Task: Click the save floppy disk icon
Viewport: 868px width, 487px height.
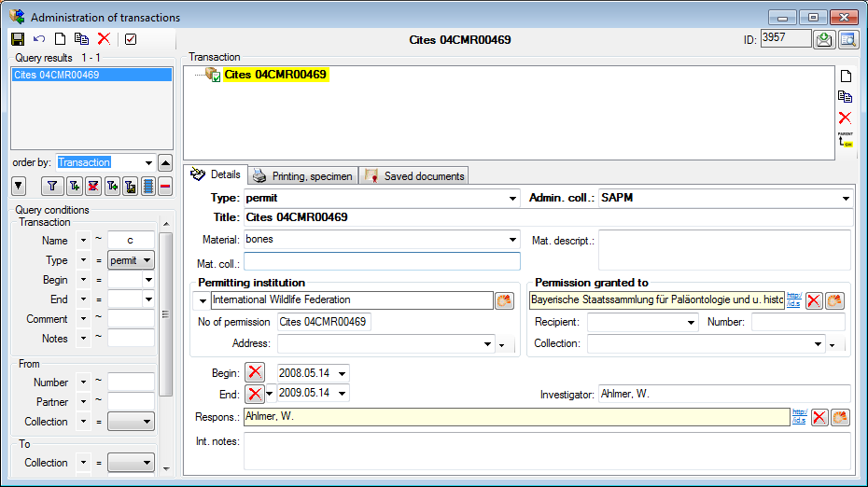Action: tap(17, 39)
